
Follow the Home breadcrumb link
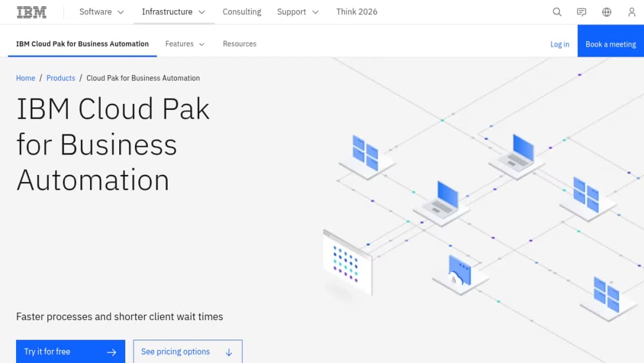26,78
